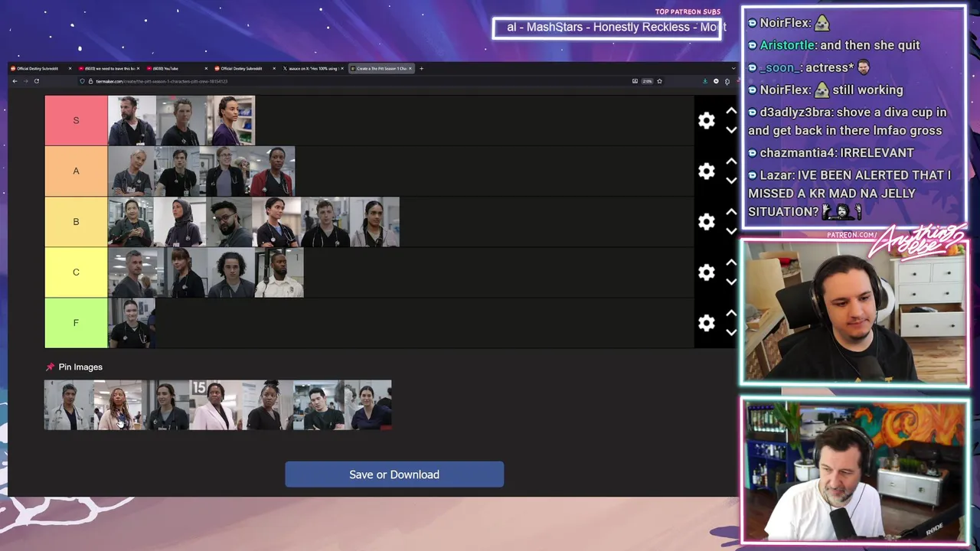Select woman wearing hijab in B tier
This screenshot has height=551, width=980.
click(x=181, y=221)
